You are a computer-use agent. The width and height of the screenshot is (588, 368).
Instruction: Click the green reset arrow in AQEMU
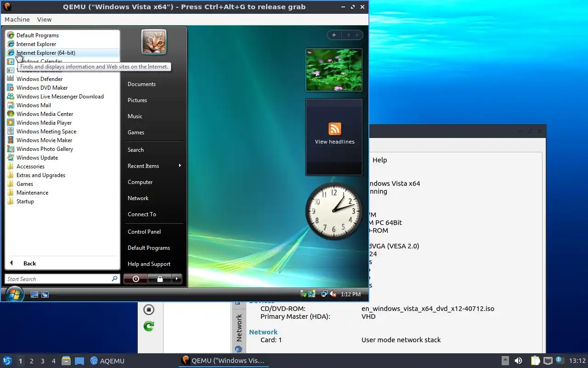point(148,326)
